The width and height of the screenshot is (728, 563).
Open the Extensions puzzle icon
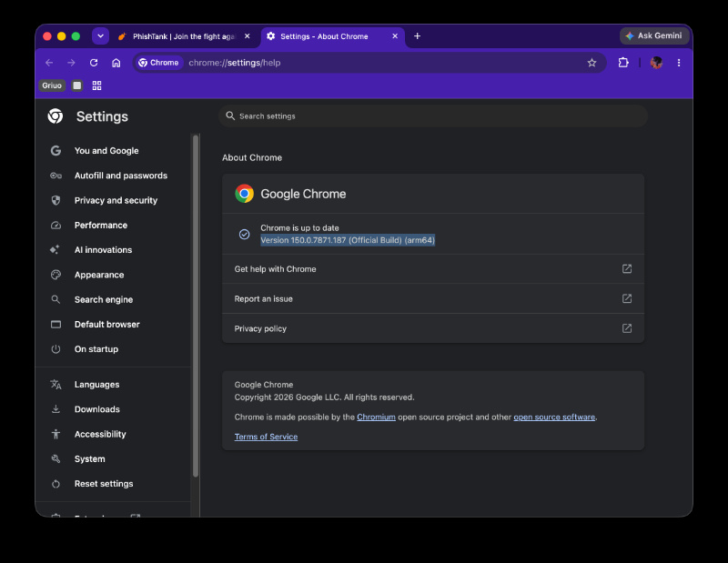[x=623, y=63]
